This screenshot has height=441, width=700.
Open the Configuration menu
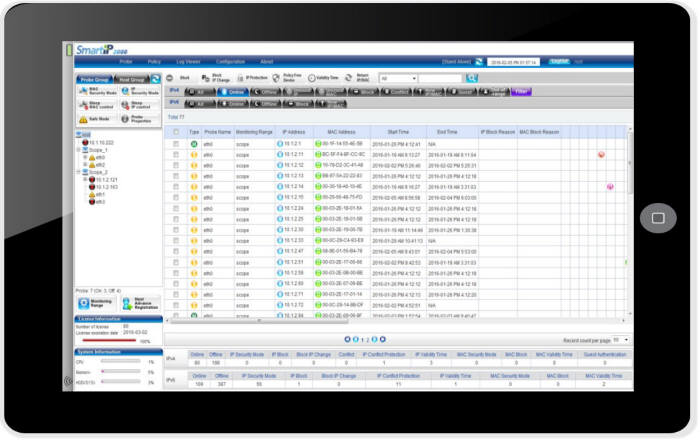pos(230,62)
